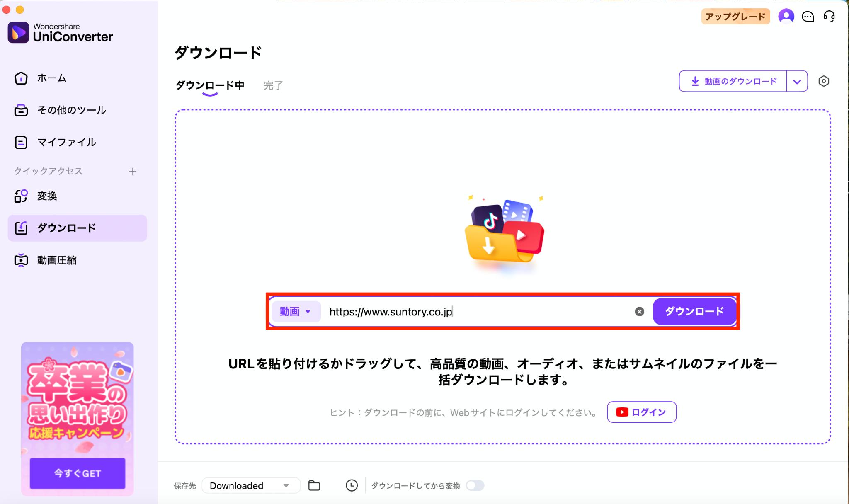
Task: Switch to the 完了 tab
Action: point(274,85)
